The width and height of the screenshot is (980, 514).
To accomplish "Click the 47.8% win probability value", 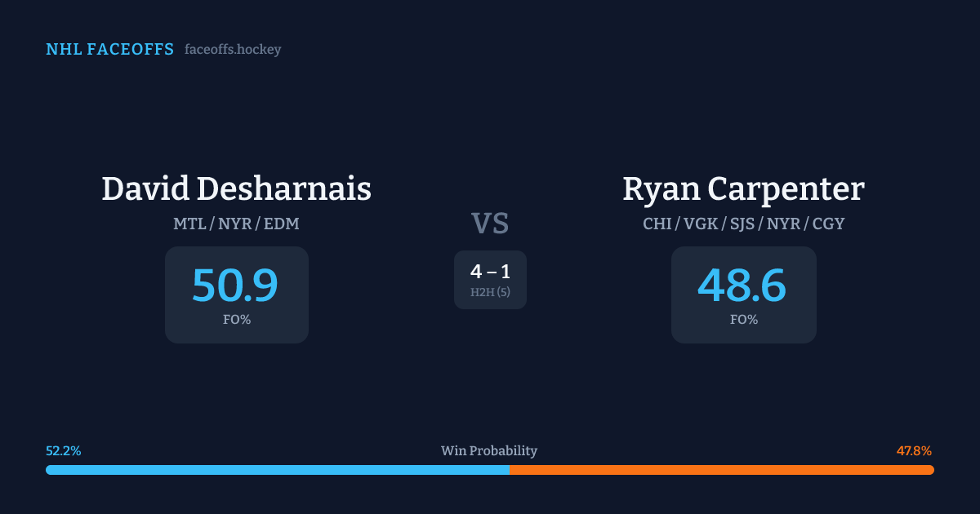I will (x=914, y=451).
